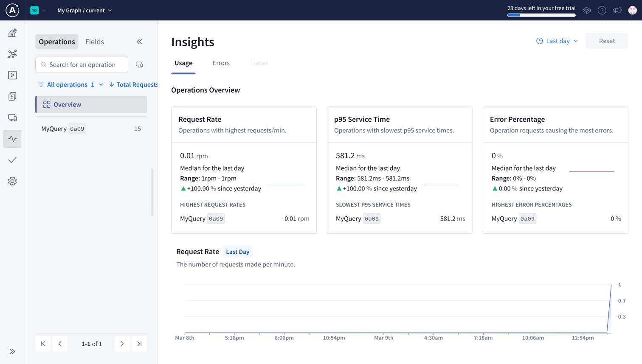Switch to the Fields tab
This screenshot has width=642, height=364.
coord(94,42)
